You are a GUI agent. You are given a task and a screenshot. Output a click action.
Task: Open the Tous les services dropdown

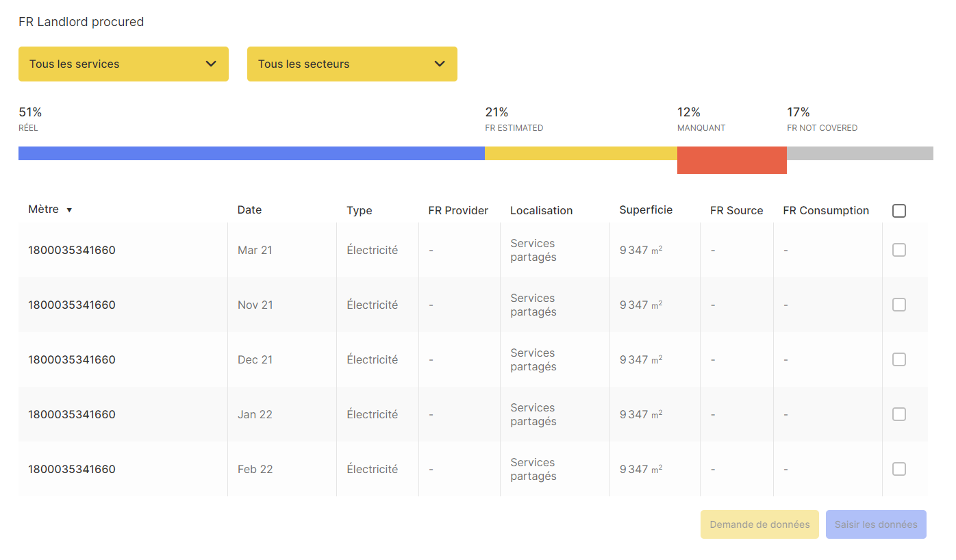123,64
